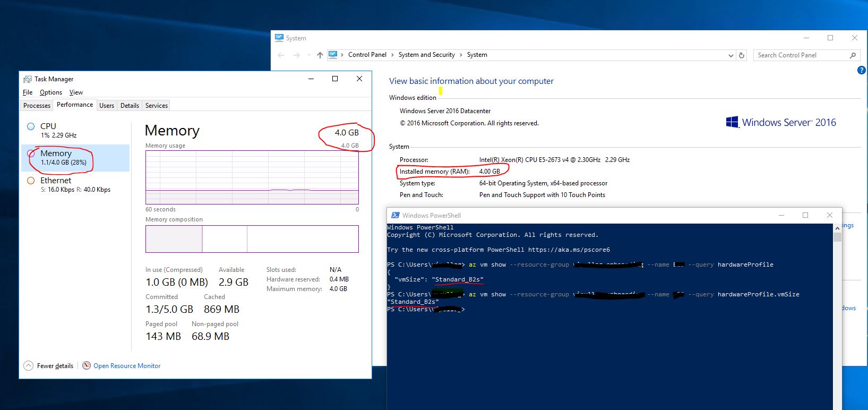Click the search magnifier icon

(853, 55)
